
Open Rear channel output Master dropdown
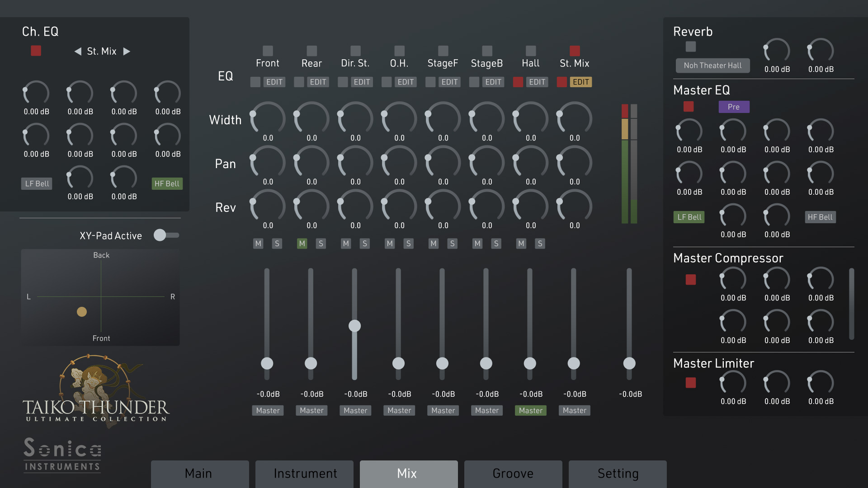coord(311,410)
